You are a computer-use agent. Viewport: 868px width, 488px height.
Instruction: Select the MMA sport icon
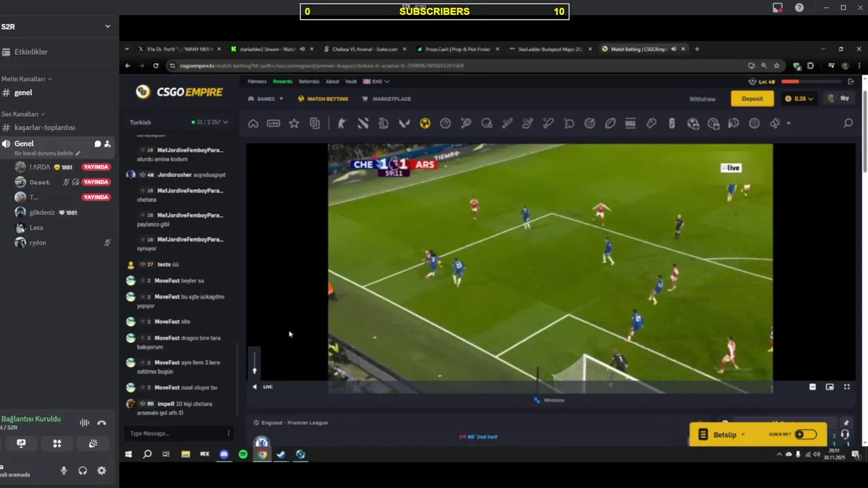pyautogui.click(x=630, y=123)
